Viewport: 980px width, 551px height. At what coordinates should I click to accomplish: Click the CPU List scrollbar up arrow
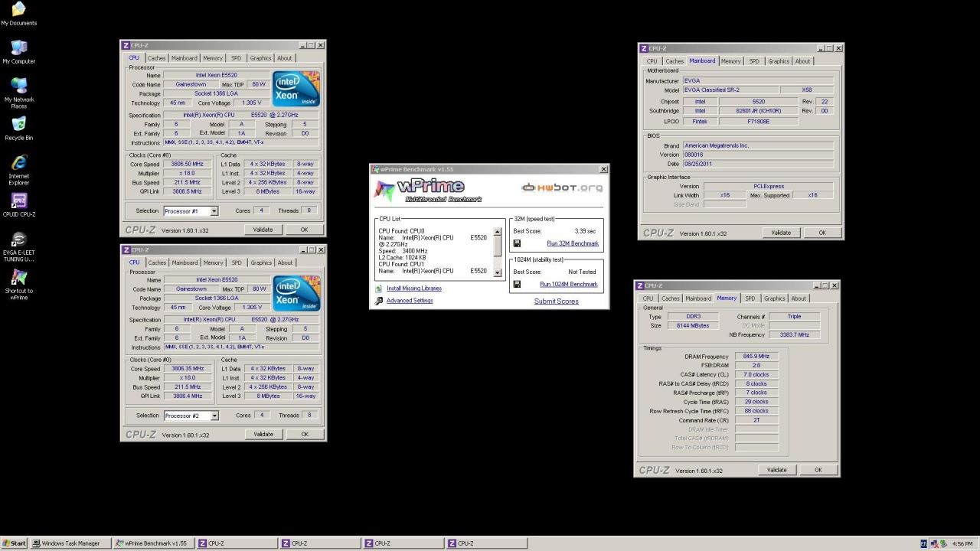(498, 232)
